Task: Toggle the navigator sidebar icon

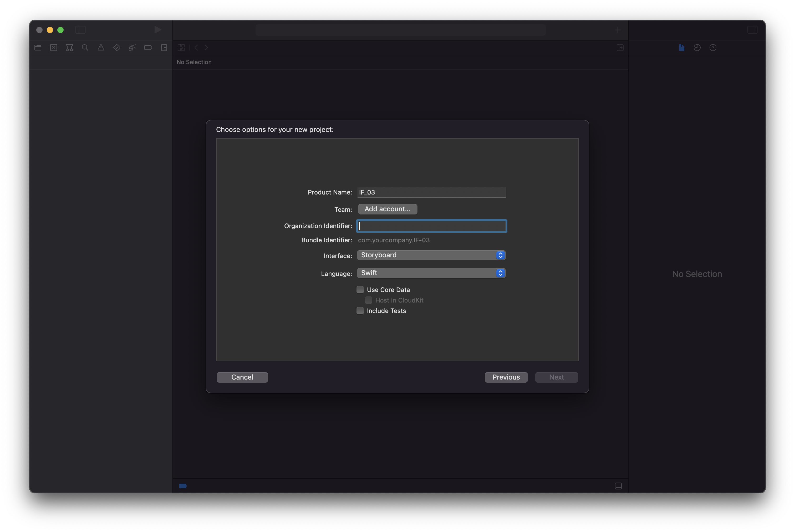Action: [80, 30]
